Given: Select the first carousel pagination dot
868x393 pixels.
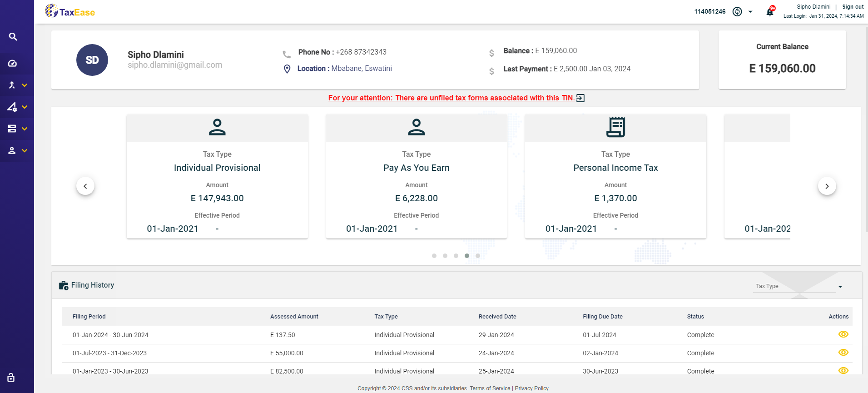Looking at the screenshot, I should tap(434, 256).
